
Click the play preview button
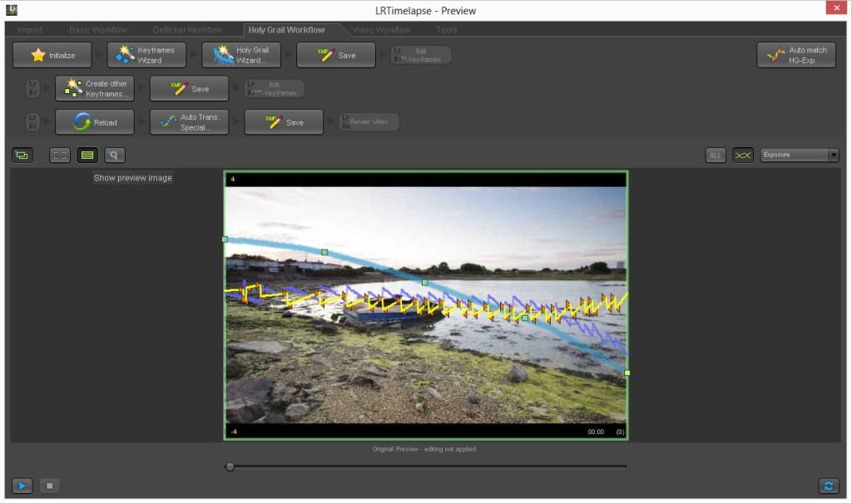[22, 486]
